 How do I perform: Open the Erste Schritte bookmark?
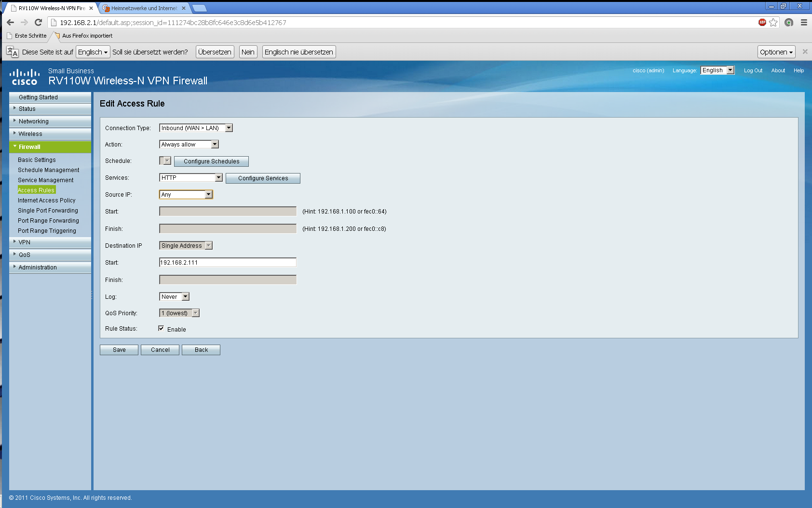tap(27, 36)
